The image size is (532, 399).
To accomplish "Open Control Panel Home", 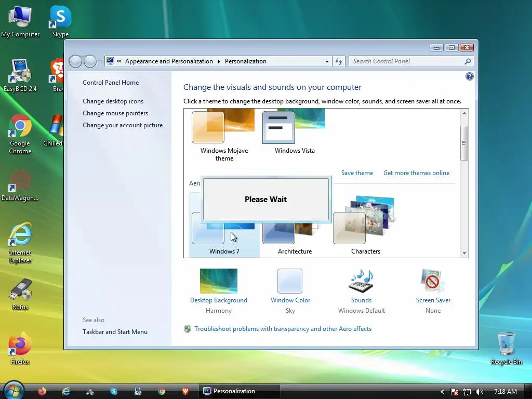I will tap(111, 83).
